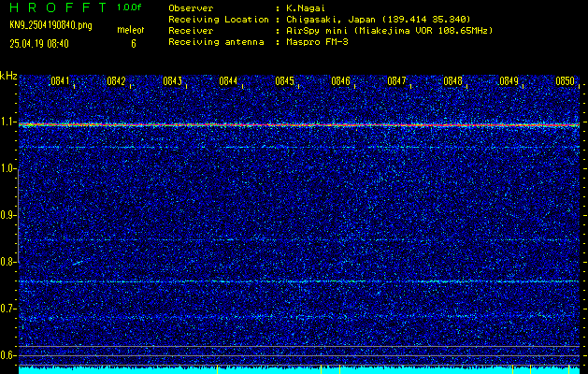Click the 1.0 frequency axis label

click(x=7, y=169)
